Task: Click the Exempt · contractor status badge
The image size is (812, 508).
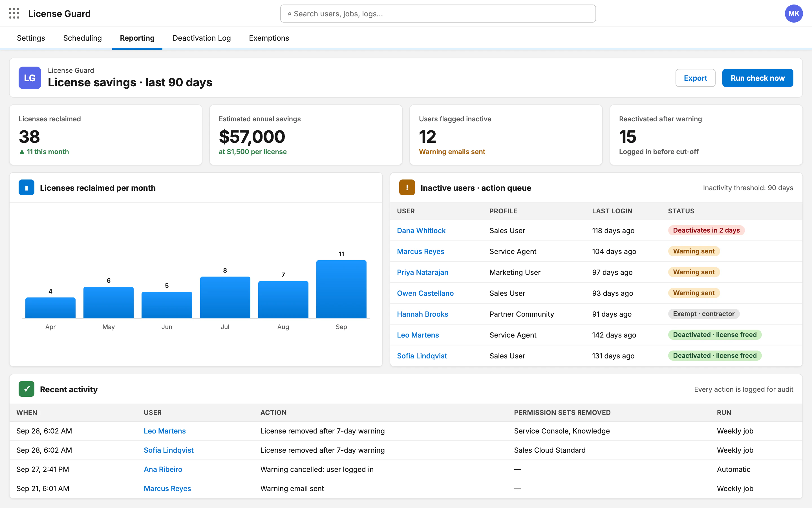Action: 704,314
